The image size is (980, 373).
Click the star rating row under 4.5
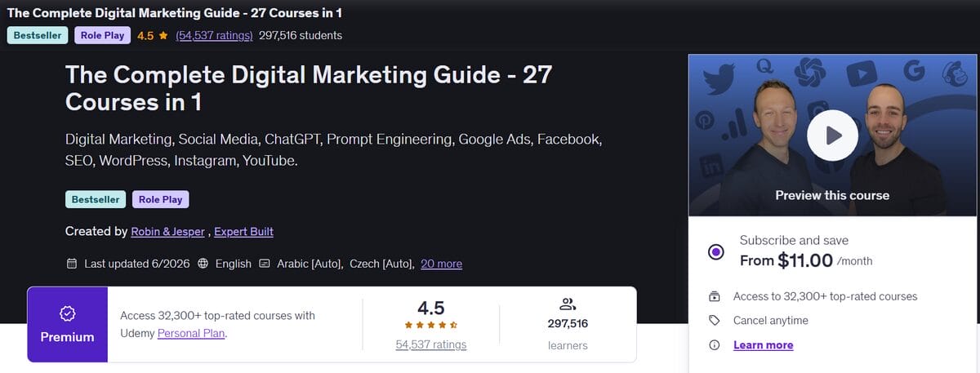pyautogui.click(x=430, y=324)
